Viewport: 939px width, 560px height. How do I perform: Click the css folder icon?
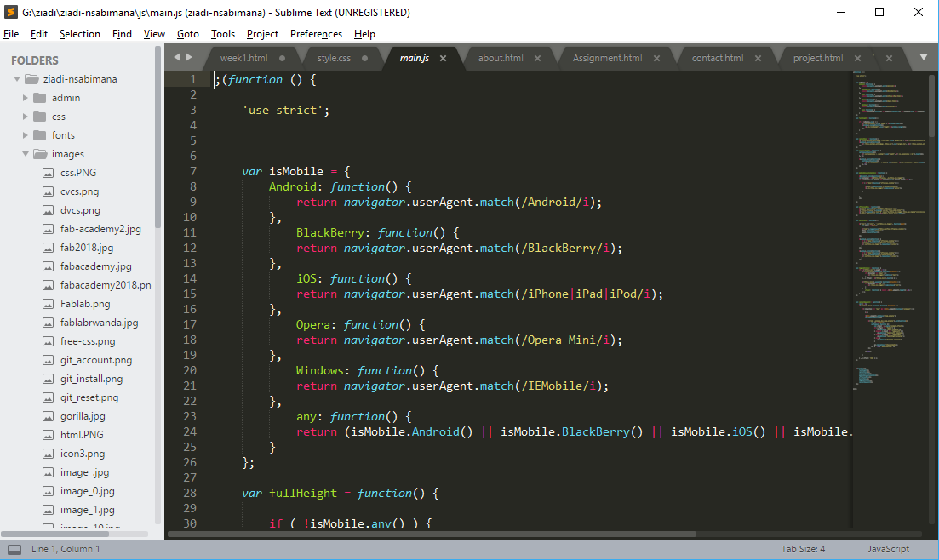coord(39,117)
